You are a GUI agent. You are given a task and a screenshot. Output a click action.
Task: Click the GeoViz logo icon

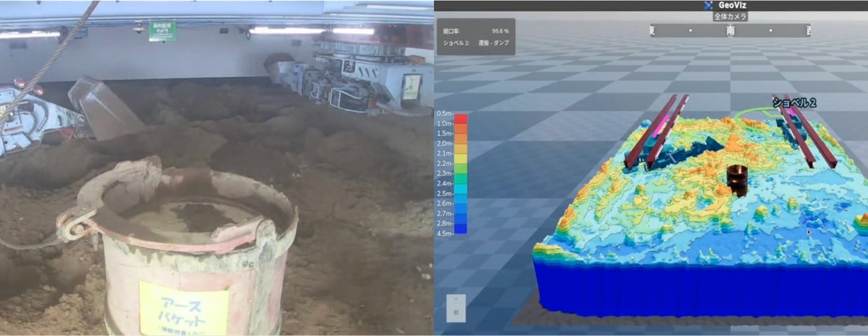point(709,5)
